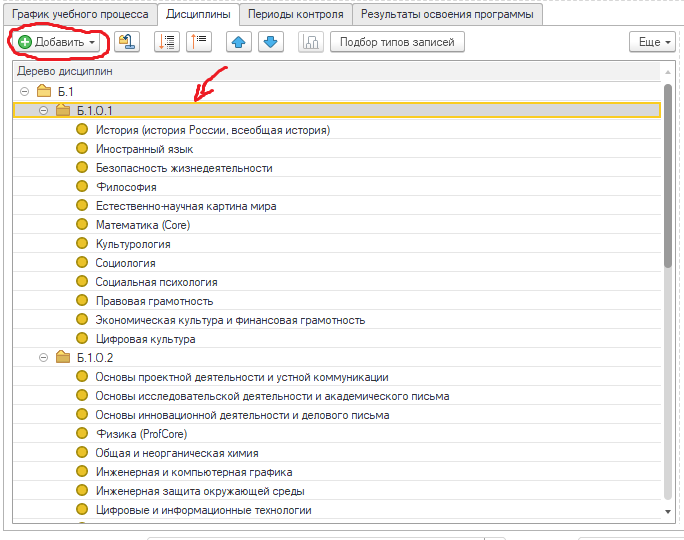The height and width of the screenshot is (540, 684).
Task: Select Естественно-научная картина мира row
Action: pos(337,206)
